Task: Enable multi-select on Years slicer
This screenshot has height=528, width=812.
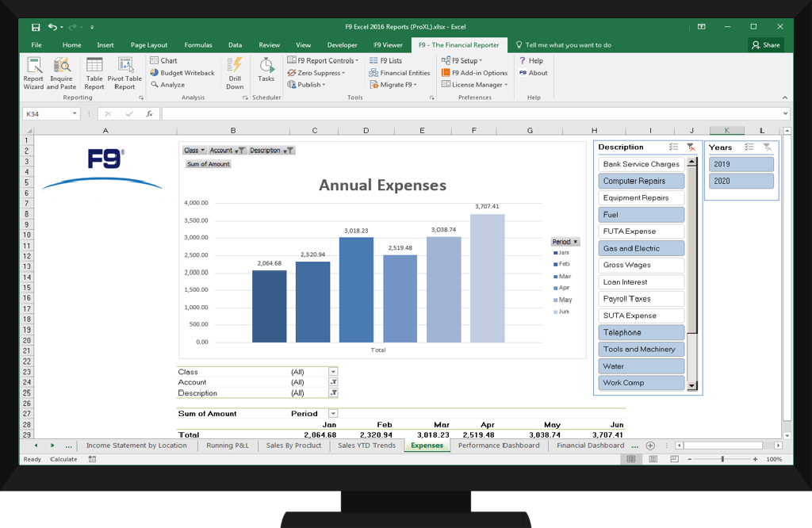Action: 749,147
